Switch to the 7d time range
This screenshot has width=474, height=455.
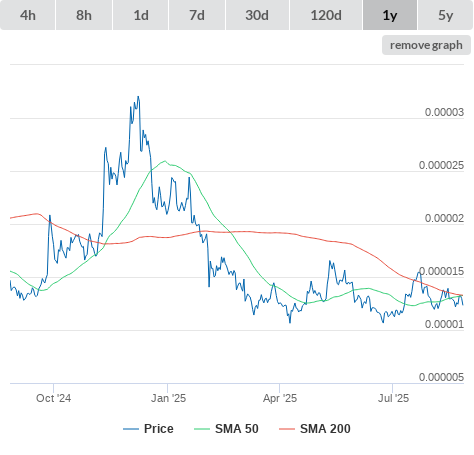tap(197, 15)
